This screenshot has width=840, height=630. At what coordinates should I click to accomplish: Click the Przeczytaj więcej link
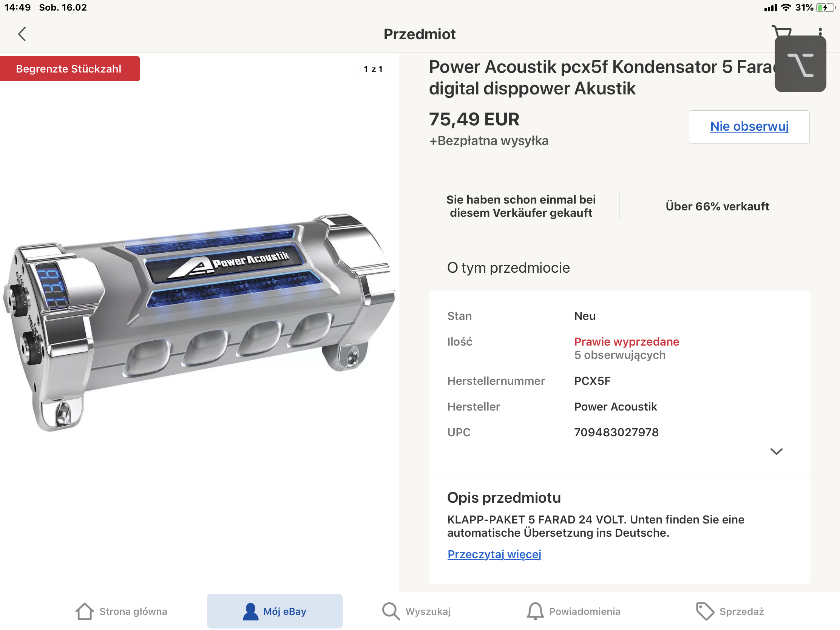click(x=494, y=554)
